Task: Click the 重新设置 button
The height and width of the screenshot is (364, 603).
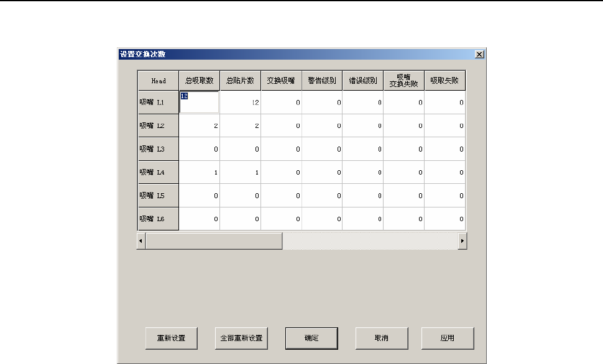Action: point(172,339)
